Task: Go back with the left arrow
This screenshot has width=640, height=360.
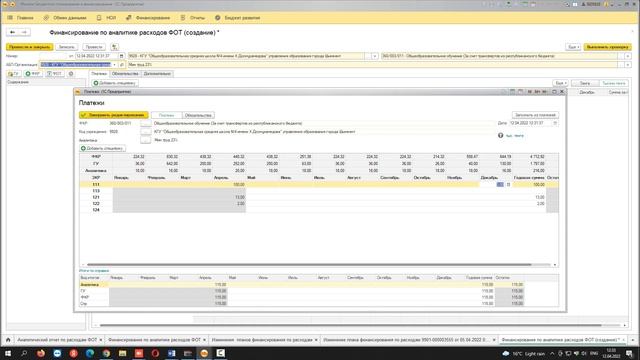Action: tap(13, 32)
